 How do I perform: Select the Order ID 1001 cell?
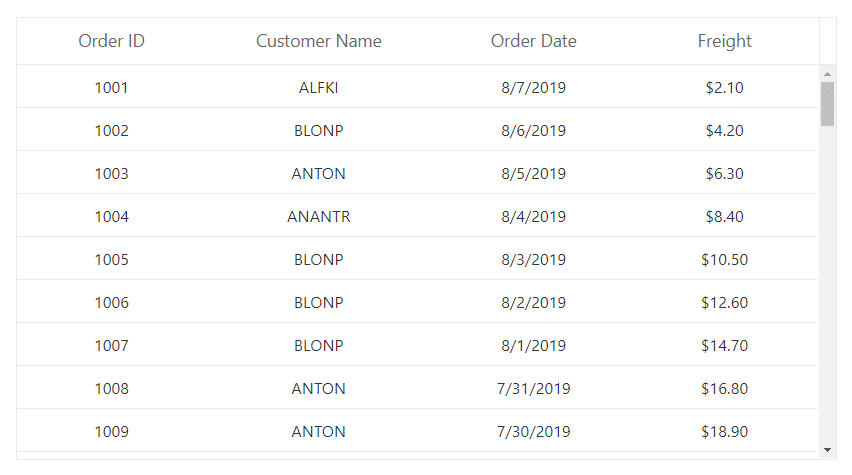coord(112,87)
